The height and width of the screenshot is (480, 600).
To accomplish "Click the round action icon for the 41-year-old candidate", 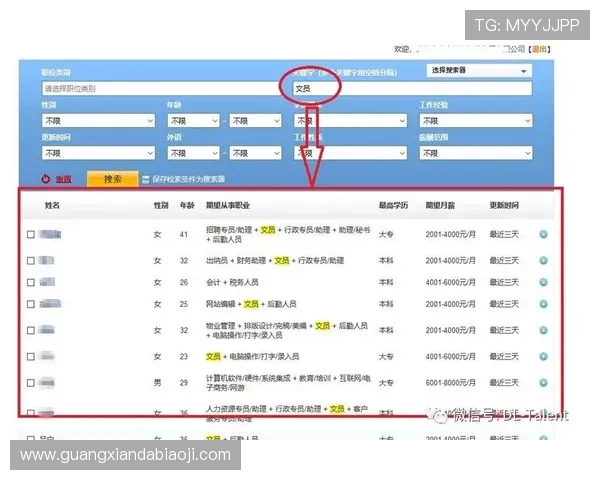I will click(543, 234).
